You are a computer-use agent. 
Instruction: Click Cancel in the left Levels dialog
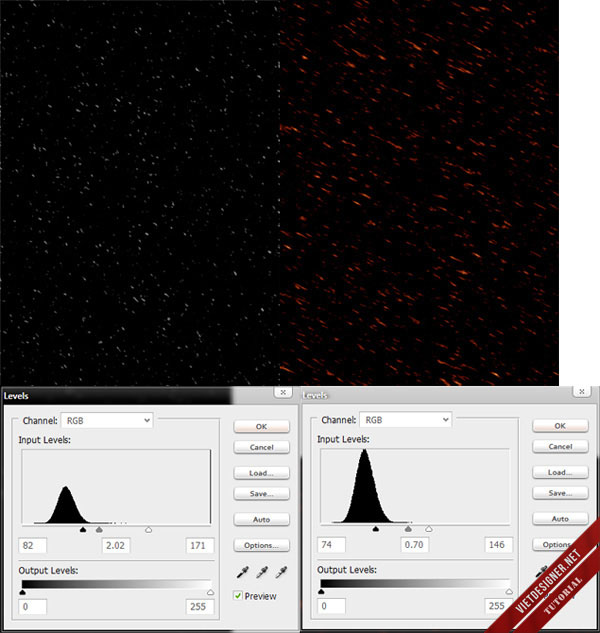(x=261, y=447)
